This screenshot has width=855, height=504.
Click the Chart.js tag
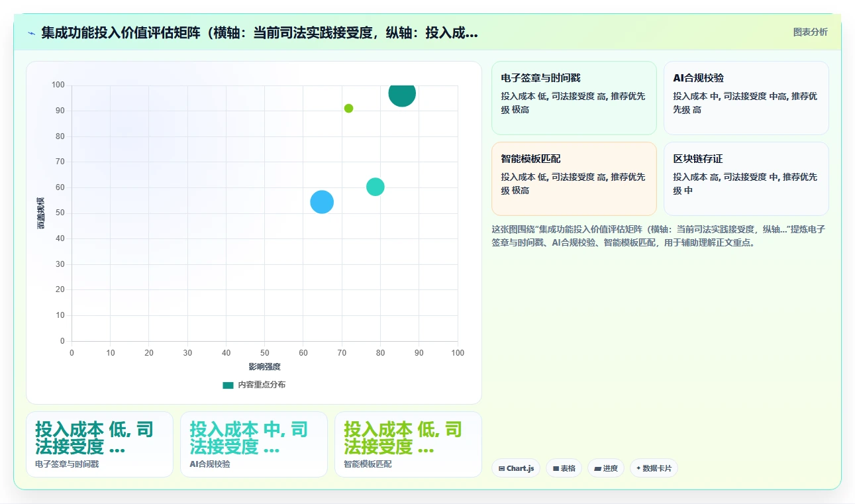(516, 468)
